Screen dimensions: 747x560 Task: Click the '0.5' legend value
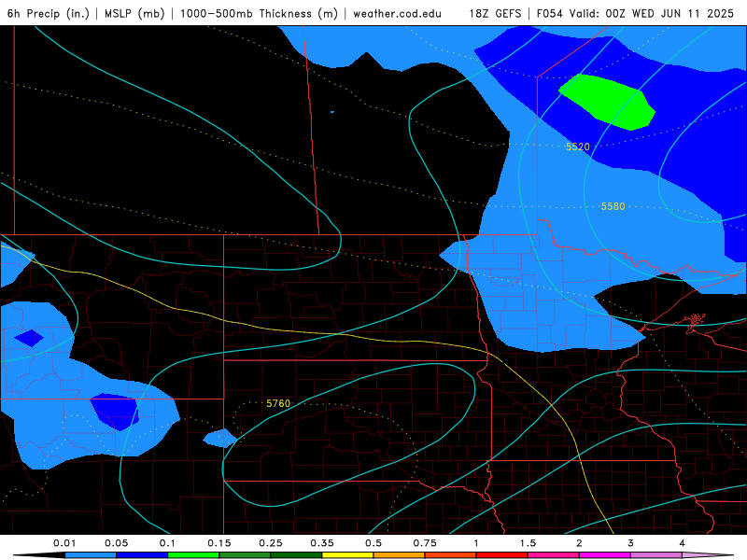(x=373, y=543)
